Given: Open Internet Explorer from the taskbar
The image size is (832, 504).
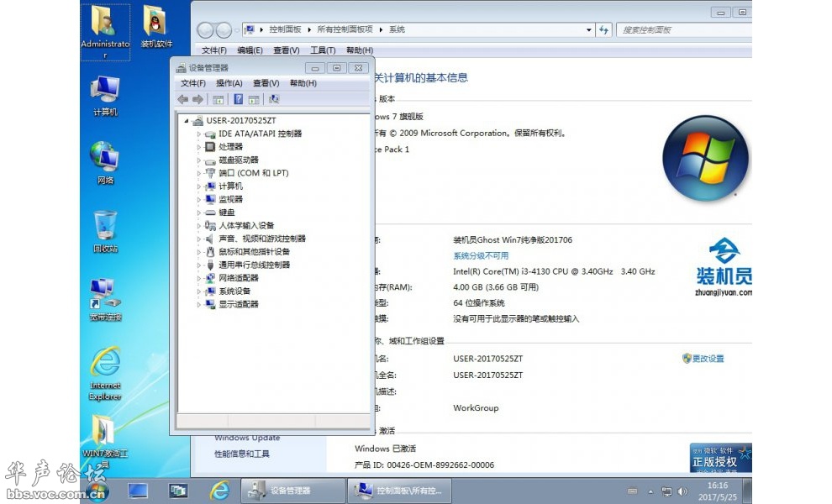Looking at the screenshot, I should 219,491.
